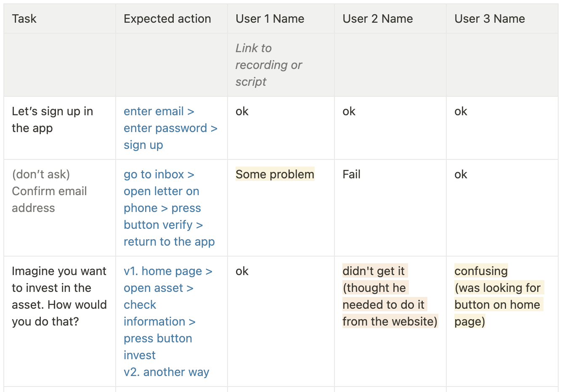562x392 pixels.
Task: Select the Expected action column header
Action: 167,19
